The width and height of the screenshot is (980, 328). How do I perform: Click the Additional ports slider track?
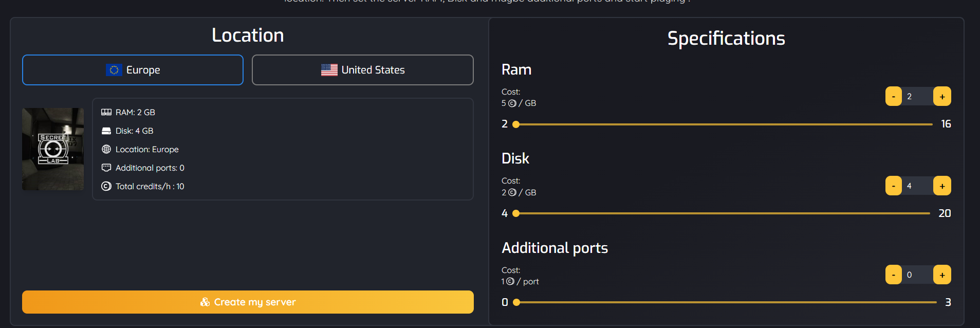(x=726, y=302)
